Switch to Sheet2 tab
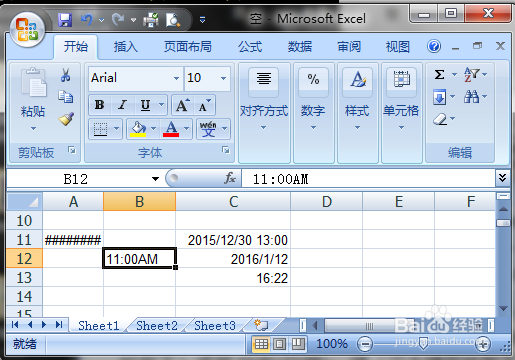515x360 pixels. point(157,325)
